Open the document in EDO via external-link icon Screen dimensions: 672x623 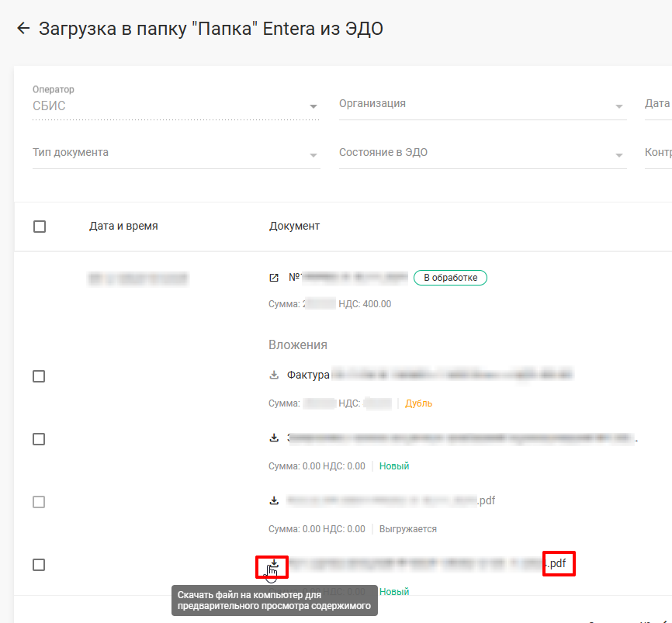pos(274,278)
